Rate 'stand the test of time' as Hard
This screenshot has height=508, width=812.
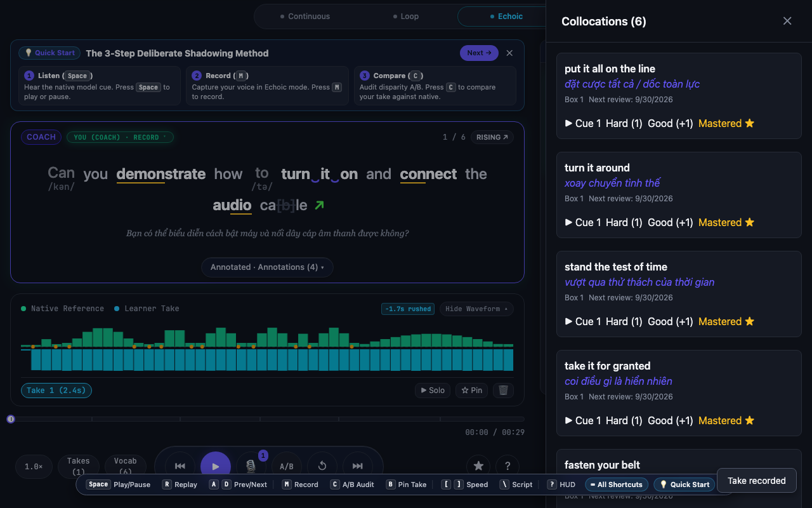click(x=624, y=321)
